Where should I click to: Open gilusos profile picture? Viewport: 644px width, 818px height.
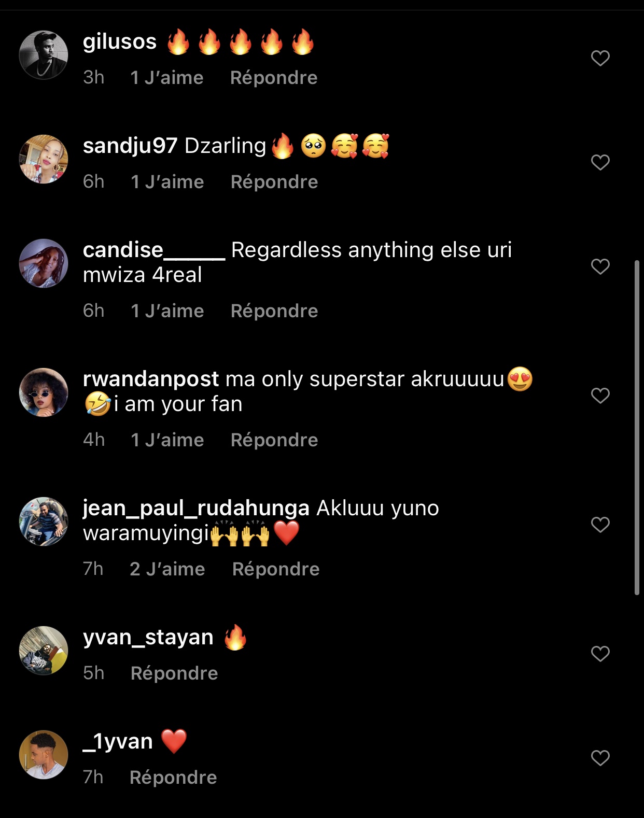pos(44,55)
